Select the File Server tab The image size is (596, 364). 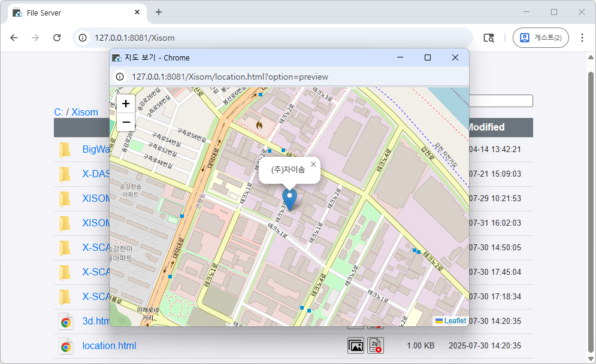[x=77, y=13]
